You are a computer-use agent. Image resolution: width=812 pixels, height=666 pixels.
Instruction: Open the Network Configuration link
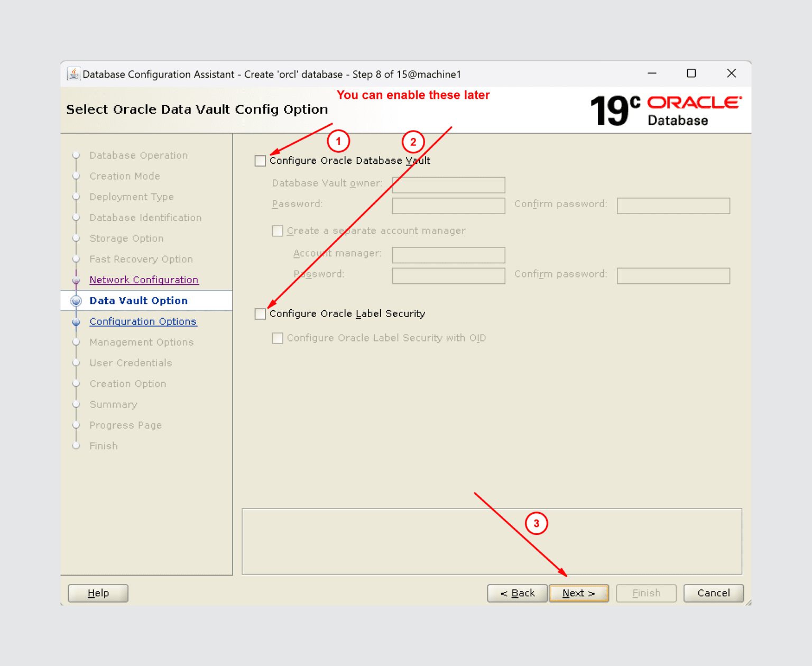(x=144, y=280)
